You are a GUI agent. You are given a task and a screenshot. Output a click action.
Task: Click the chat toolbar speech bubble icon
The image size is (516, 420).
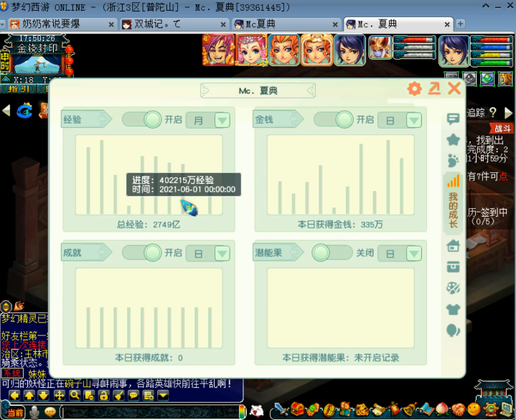pyautogui.click(x=133, y=396)
